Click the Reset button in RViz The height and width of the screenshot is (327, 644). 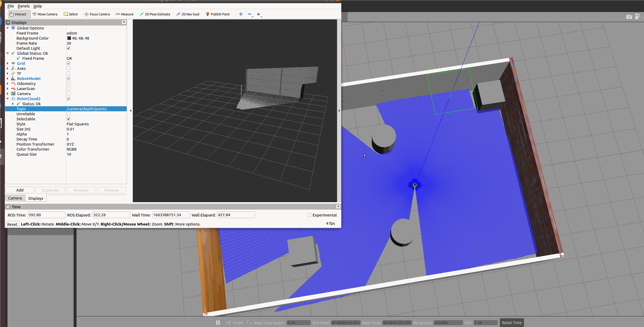tap(12, 224)
